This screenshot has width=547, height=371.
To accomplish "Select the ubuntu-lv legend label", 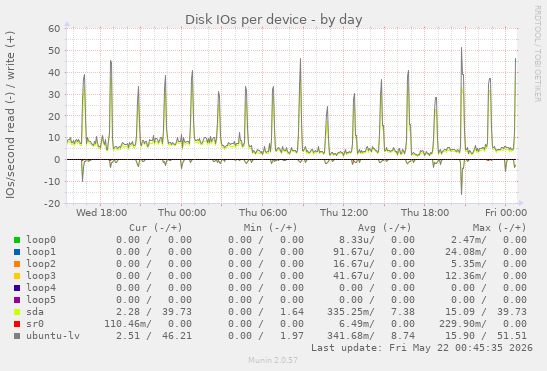I will (x=53, y=335).
